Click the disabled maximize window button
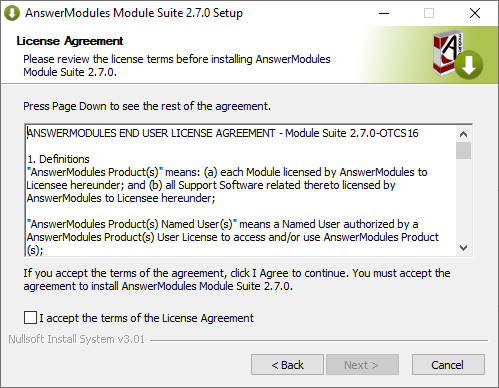Viewport: 499px width, 388px height. pyautogui.click(x=429, y=13)
